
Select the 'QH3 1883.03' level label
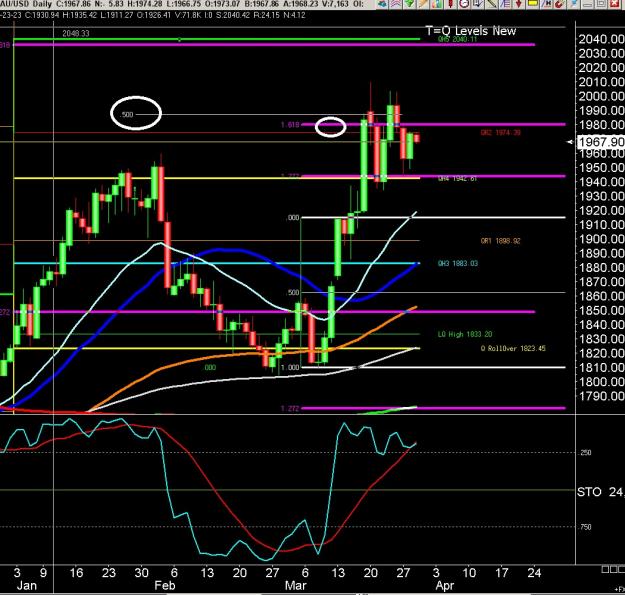coord(458,263)
